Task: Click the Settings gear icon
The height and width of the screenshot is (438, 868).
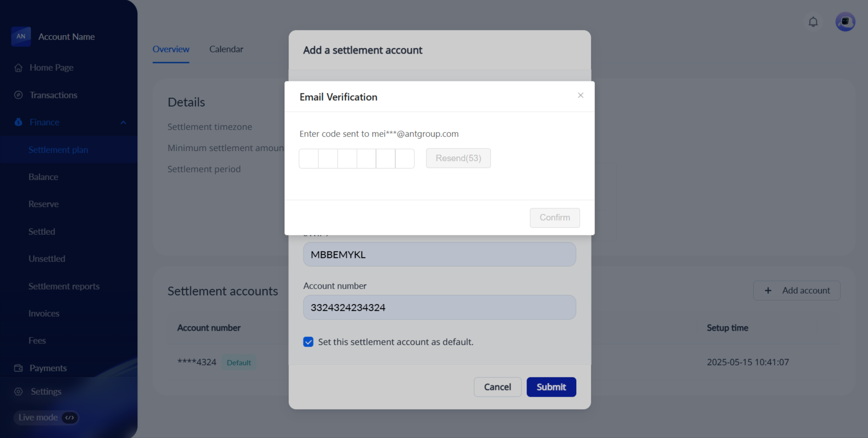Action: [18, 392]
